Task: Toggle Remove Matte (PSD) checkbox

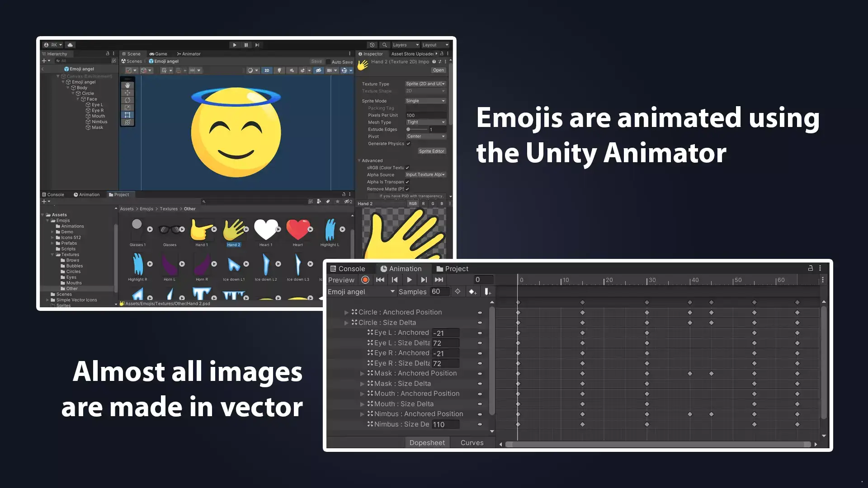Action: click(407, 189)
